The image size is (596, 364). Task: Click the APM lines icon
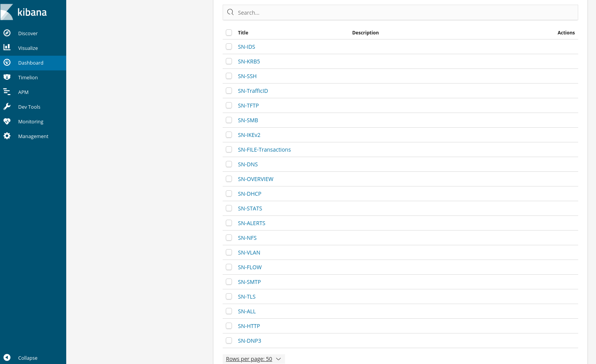click(x=7, y=92)
